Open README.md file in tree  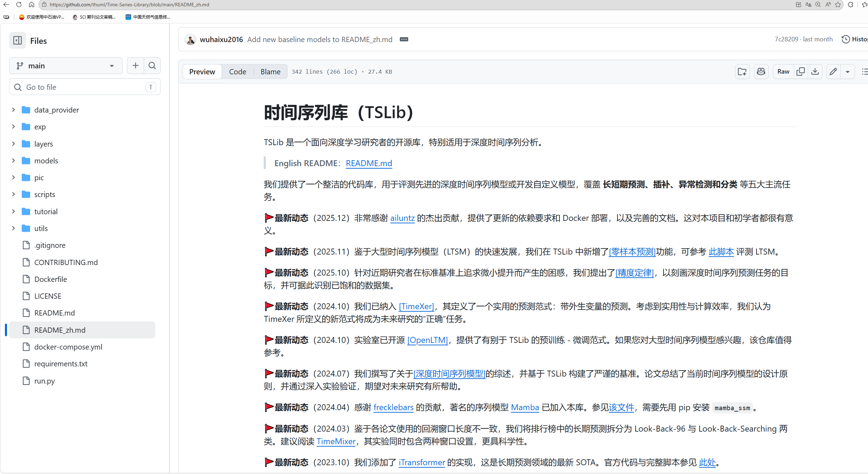pyautogui.click(x=54, y=313)
